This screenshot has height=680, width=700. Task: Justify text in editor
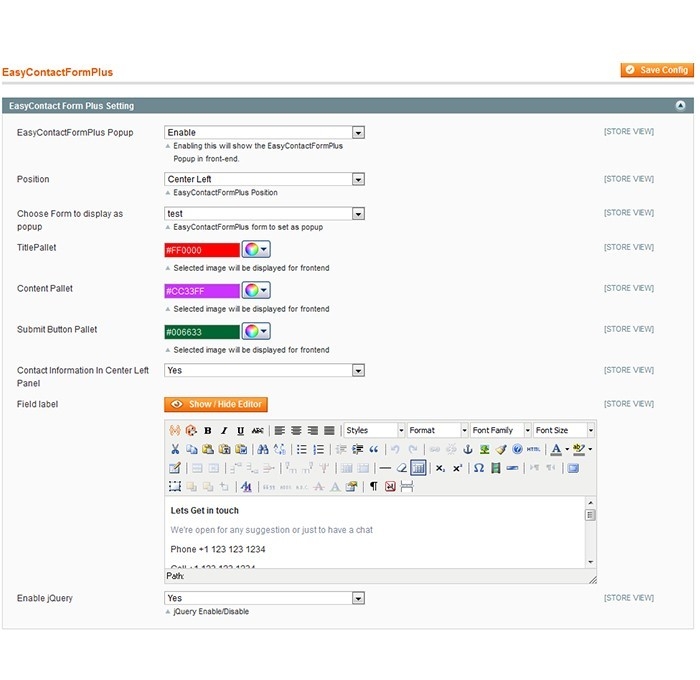click(329, 430)
